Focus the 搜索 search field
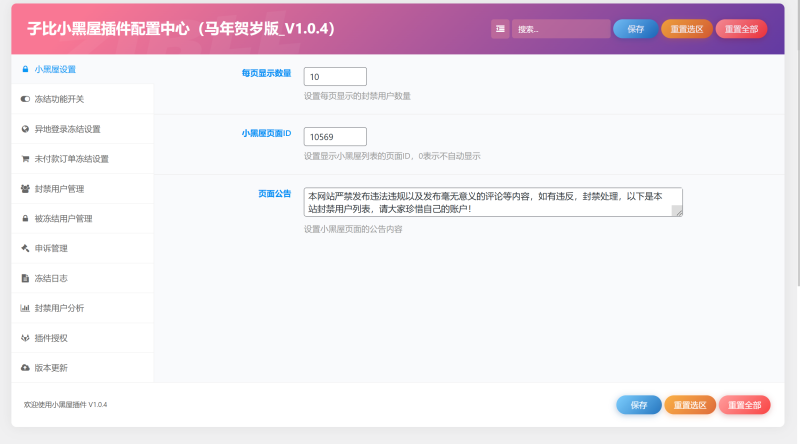This screenshot has width=800, height=444. coord(561,29)
